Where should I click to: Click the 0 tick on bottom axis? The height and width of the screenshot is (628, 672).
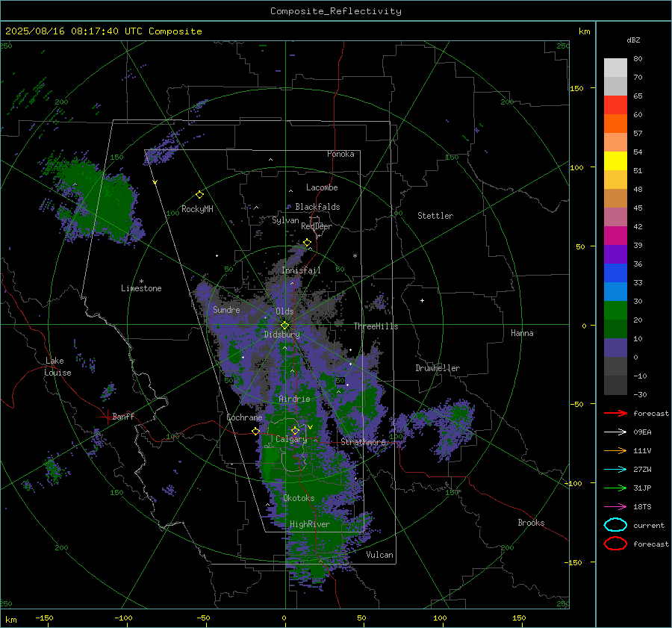coord(284,618)
